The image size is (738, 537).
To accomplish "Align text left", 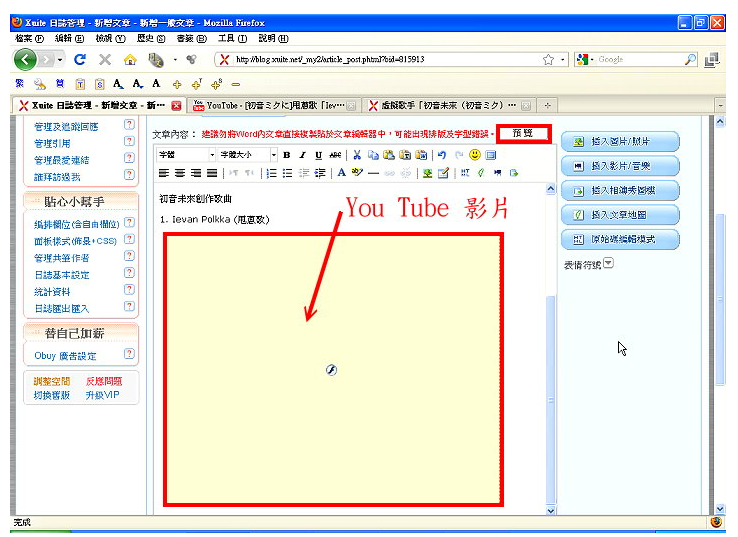I will 164,173.
